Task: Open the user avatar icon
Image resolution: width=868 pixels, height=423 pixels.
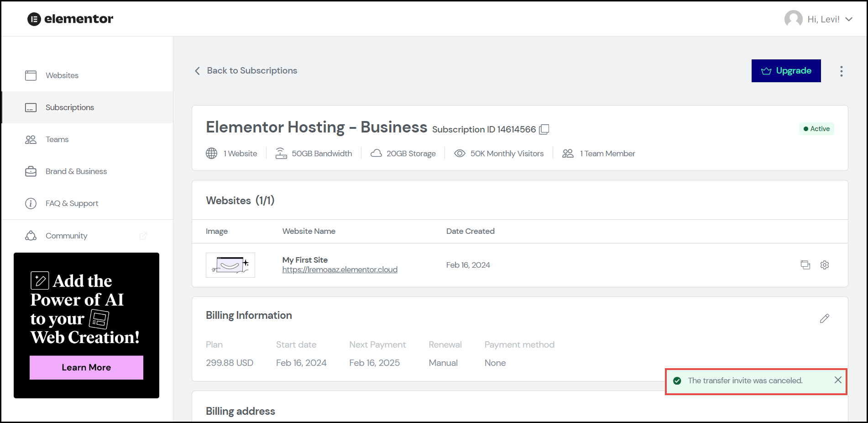Action: (793, 19)
